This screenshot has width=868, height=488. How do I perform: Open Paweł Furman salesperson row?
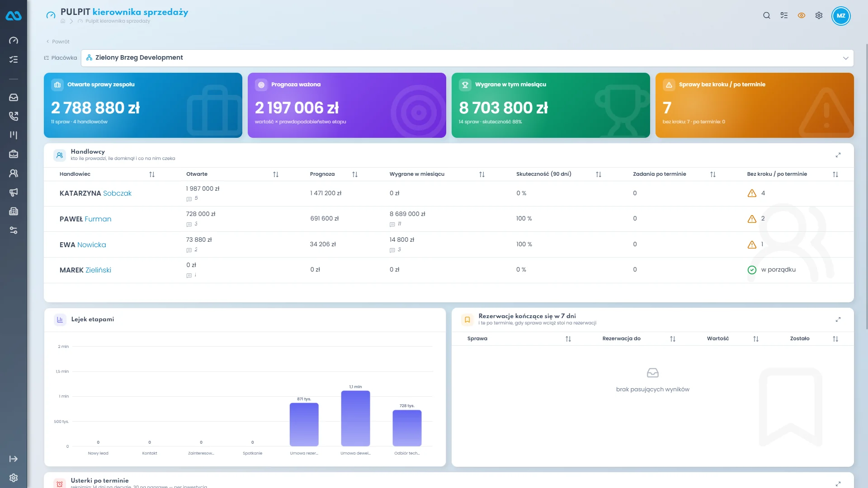[448, 219]
